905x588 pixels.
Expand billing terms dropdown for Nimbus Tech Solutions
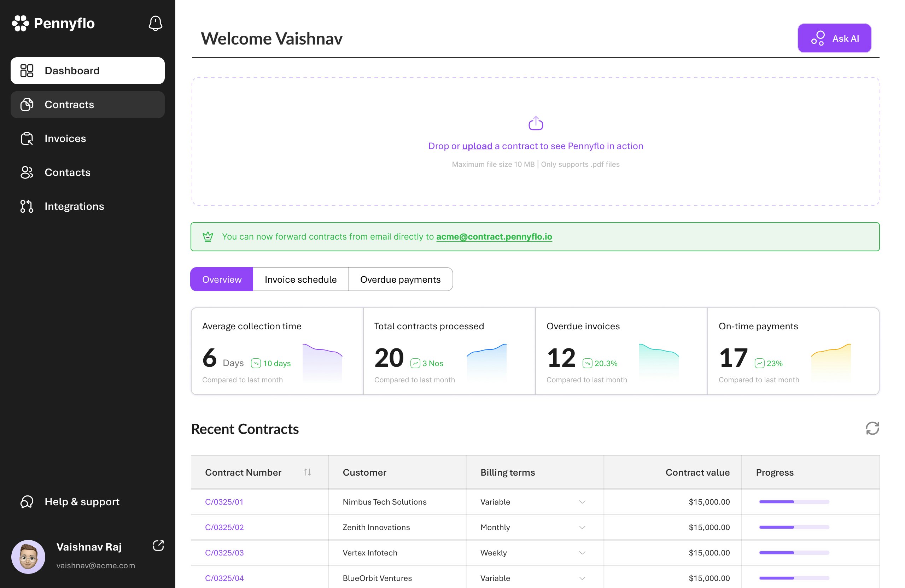(582, 502)
